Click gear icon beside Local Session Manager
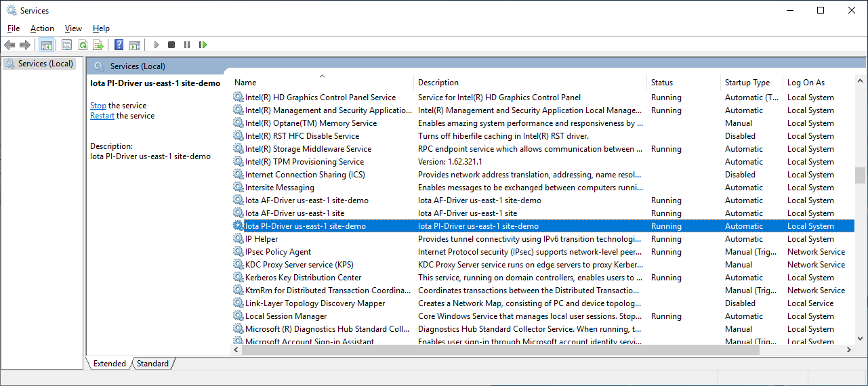The image size is (868, 386). point(239,316)
